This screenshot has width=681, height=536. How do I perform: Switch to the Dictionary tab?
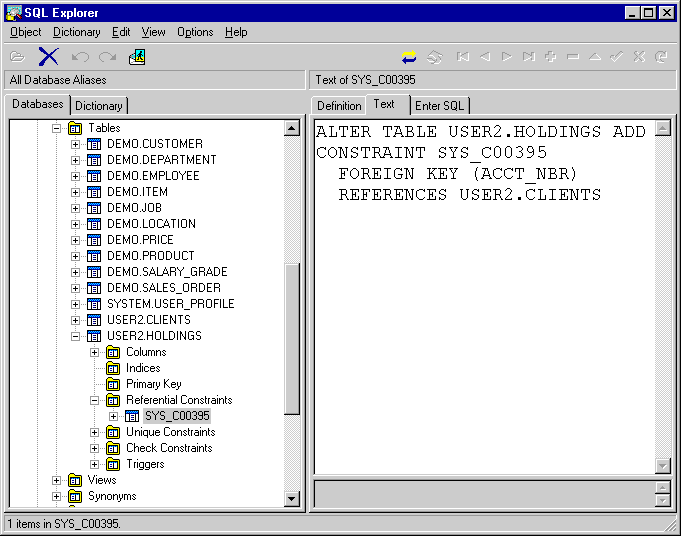coord(99,106)
